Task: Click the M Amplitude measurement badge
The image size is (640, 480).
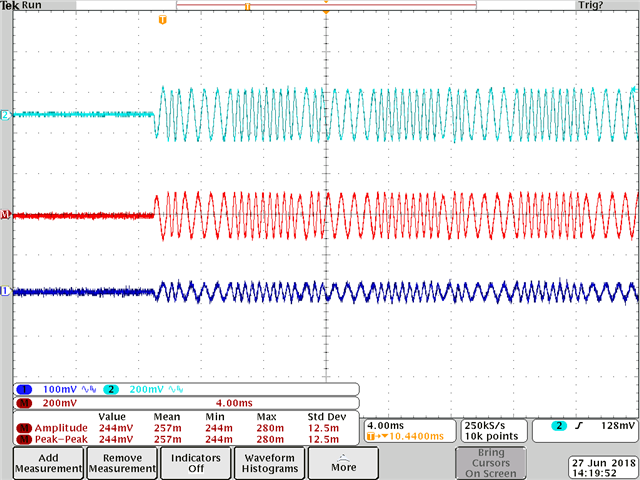Action: coord(24,428)
